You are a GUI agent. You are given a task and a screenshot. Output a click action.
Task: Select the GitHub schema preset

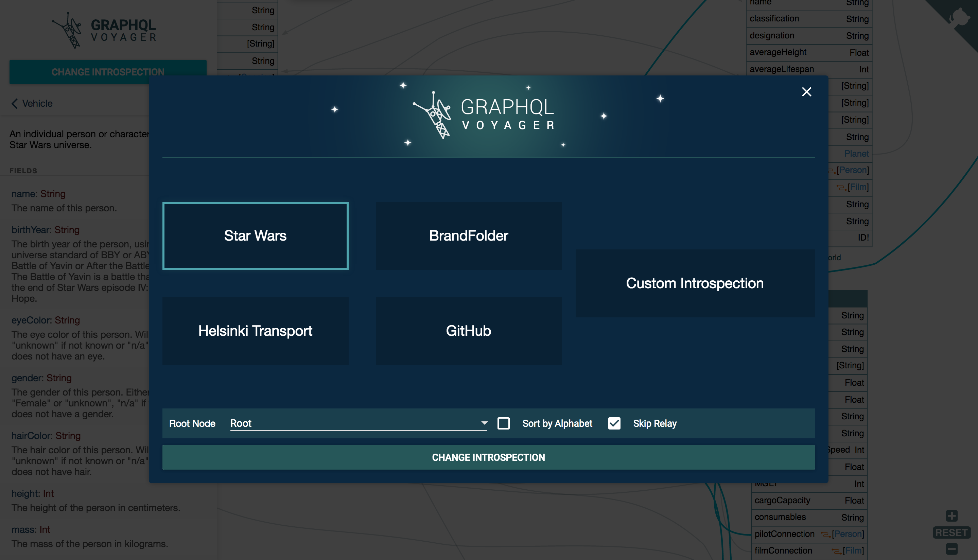(469, 331)
